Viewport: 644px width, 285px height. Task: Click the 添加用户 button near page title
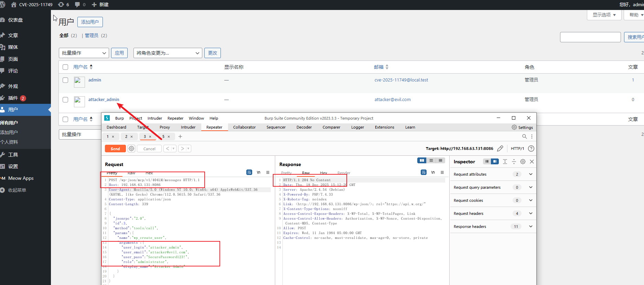[x=90, y=22]
